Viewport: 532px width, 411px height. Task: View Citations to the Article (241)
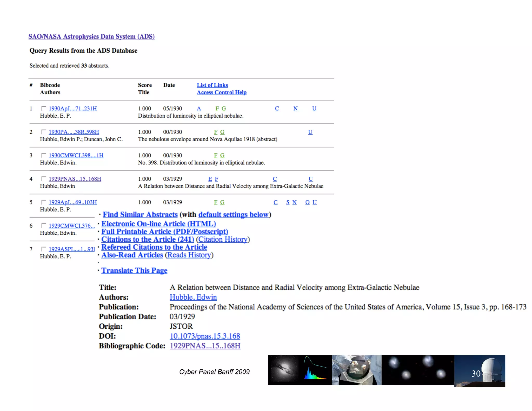coord(148,239)
